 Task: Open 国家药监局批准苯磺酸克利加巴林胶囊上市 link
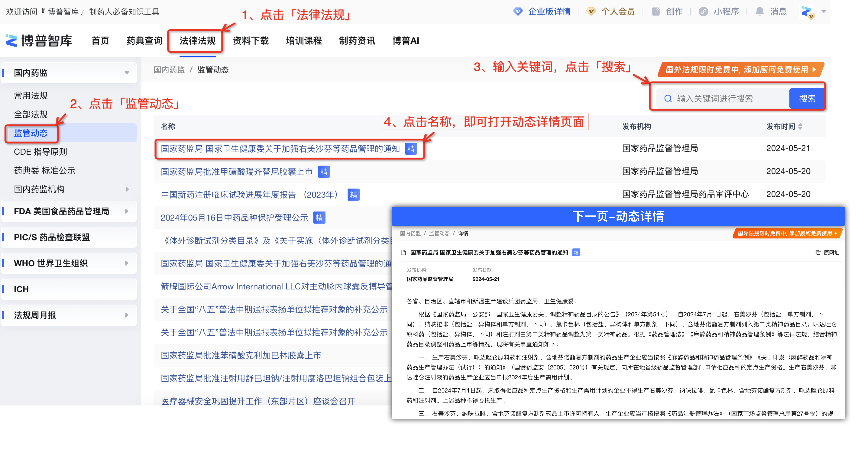(241, 355)
